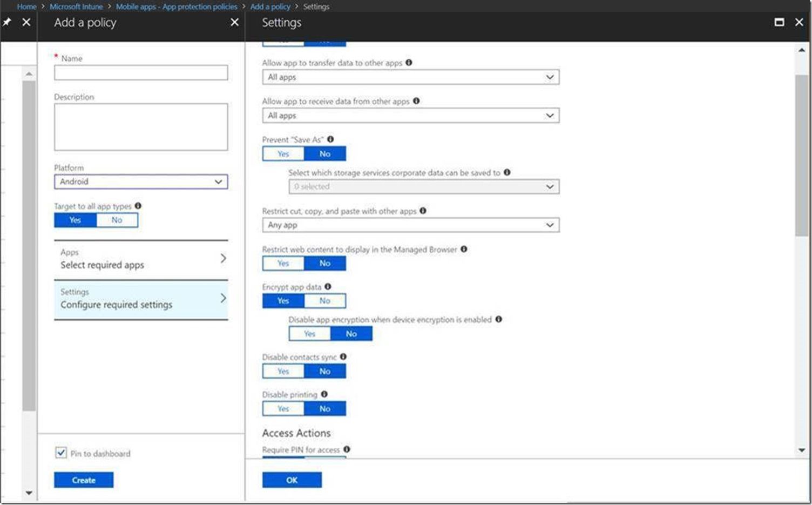The width and height of the screenshot is (812, 505).
Task: Open the Require PIN for access info tooltip
Action: [347, 449]
